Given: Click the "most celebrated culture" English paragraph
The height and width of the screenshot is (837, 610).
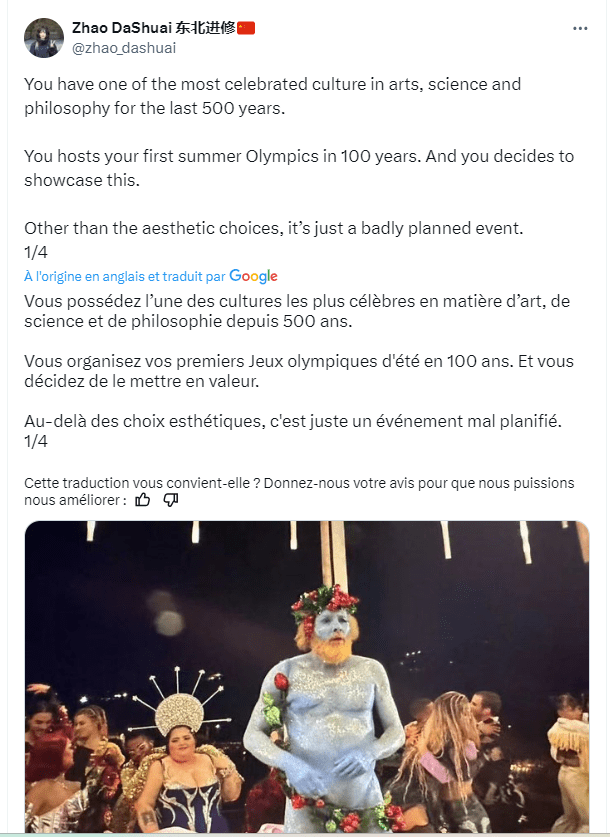Looking at the screenshot, I should coord(272,96).
